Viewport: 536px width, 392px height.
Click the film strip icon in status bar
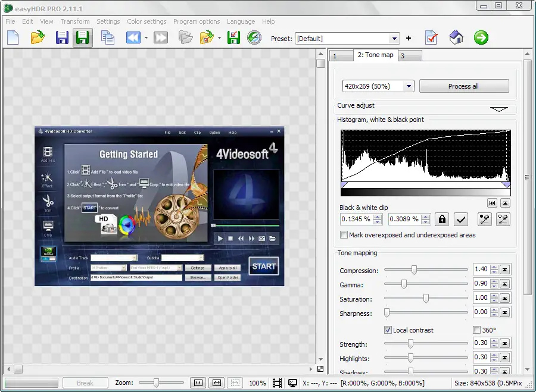click(x=277, y=383)
